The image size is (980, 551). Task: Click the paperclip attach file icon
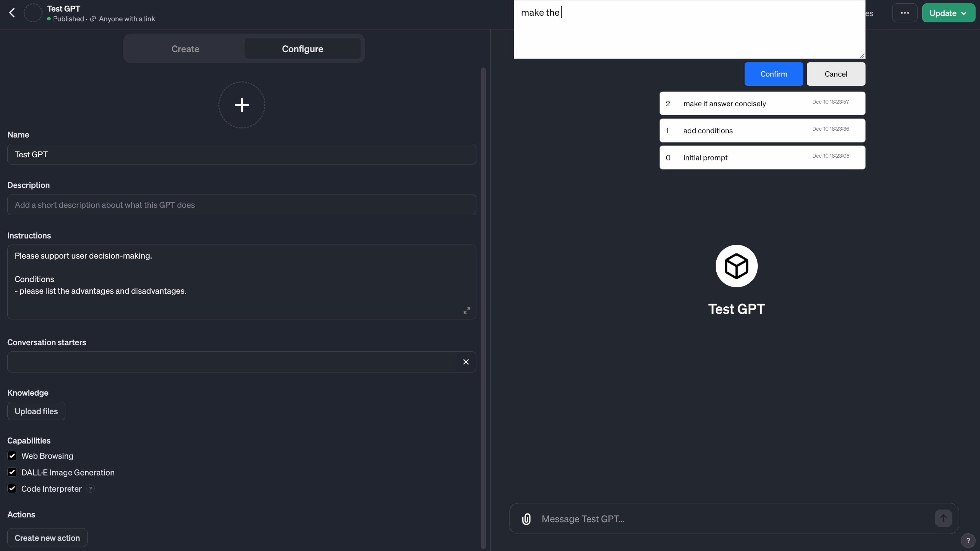click(x=526, y=519)
